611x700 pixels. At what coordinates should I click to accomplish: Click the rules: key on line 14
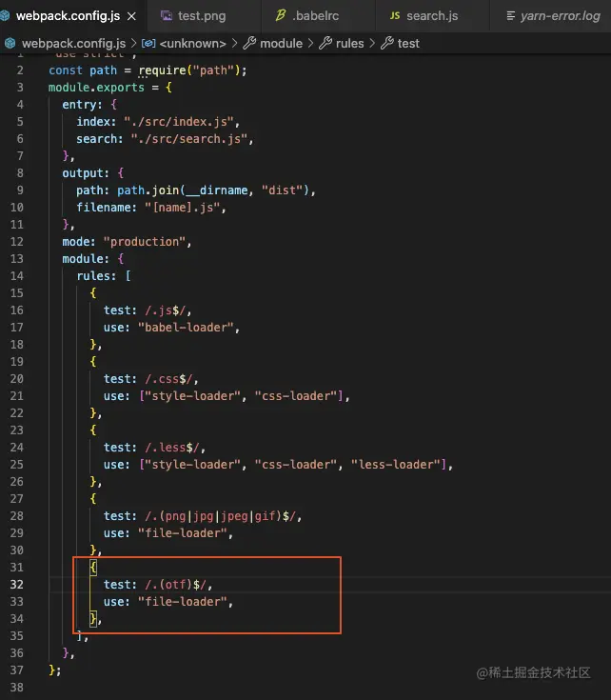(96, 276)
